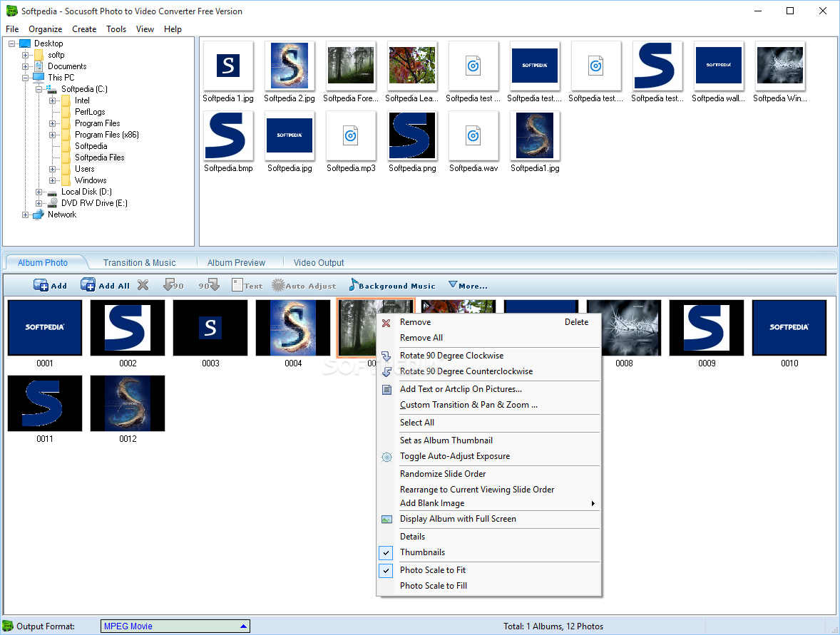
Task: Click rotate counterclockwise 90 toolbar icon
Action: coord(173,285)
